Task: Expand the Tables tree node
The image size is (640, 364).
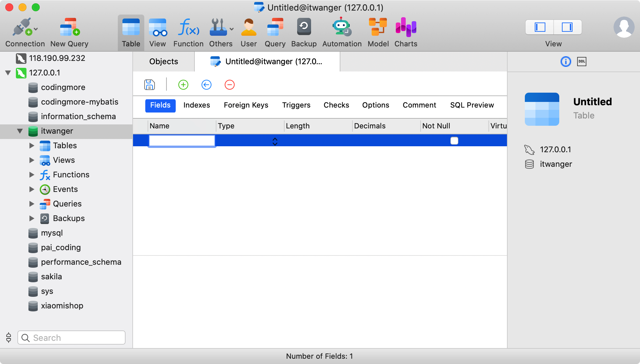Action: point(32,146)
